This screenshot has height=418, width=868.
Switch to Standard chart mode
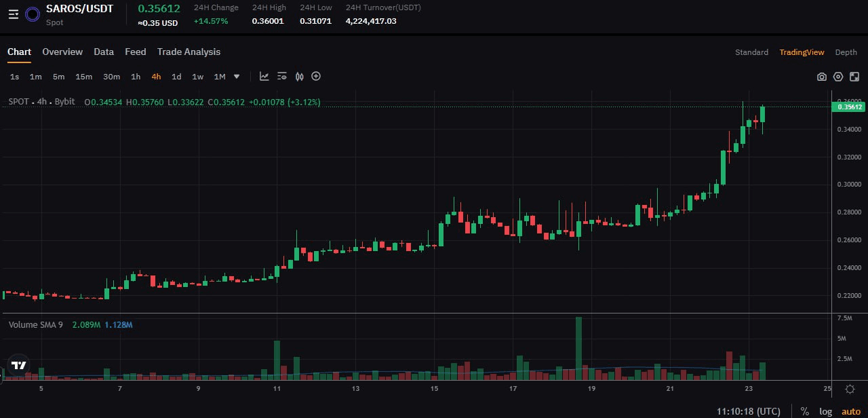coord(751,52)
